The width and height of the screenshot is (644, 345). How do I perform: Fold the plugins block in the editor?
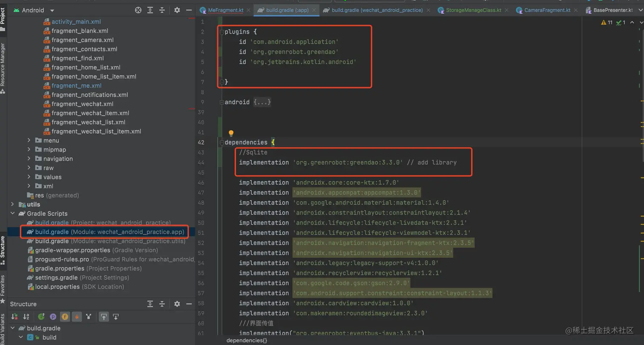tap(221, 32)
